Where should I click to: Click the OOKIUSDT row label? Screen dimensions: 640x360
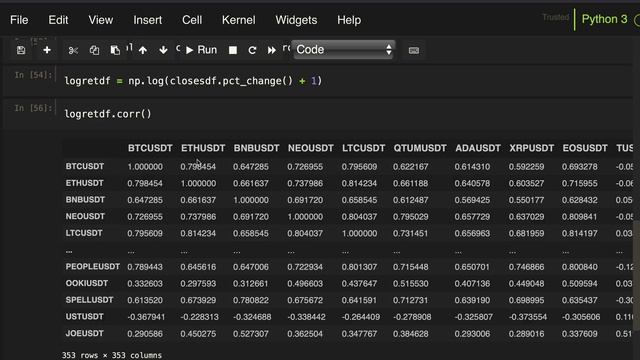pos(87,283)
